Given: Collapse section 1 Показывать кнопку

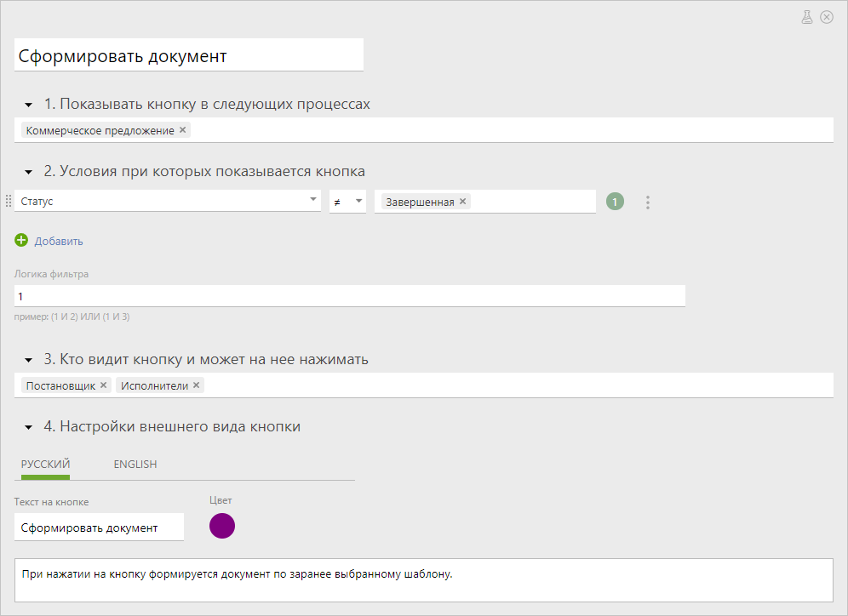Looking at the screenshot, I should point(29,105).
